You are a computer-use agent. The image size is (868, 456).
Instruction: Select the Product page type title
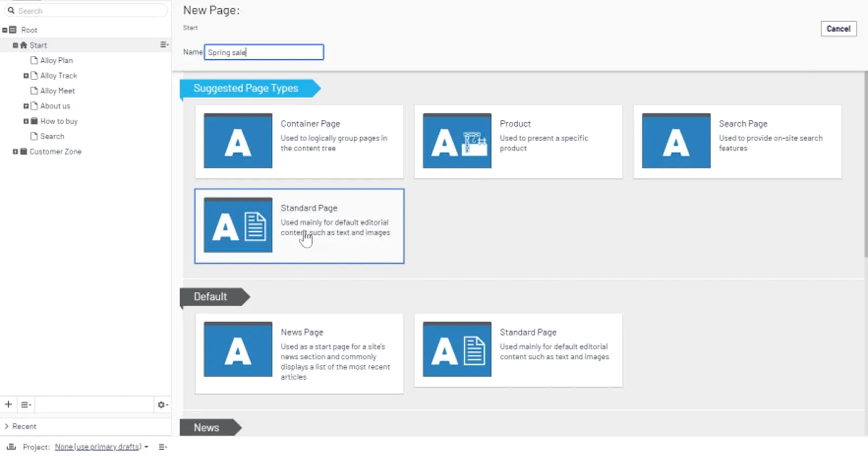(515, 124)
